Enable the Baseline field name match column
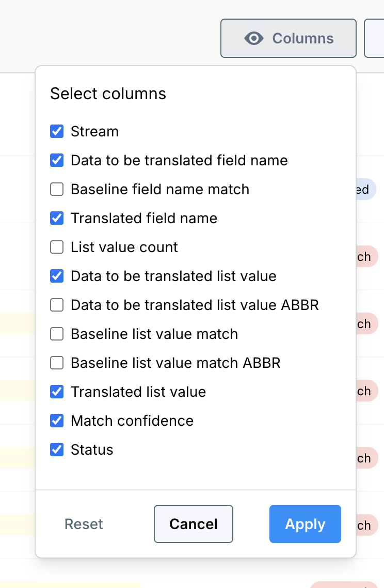 click(x=57, y=189)
